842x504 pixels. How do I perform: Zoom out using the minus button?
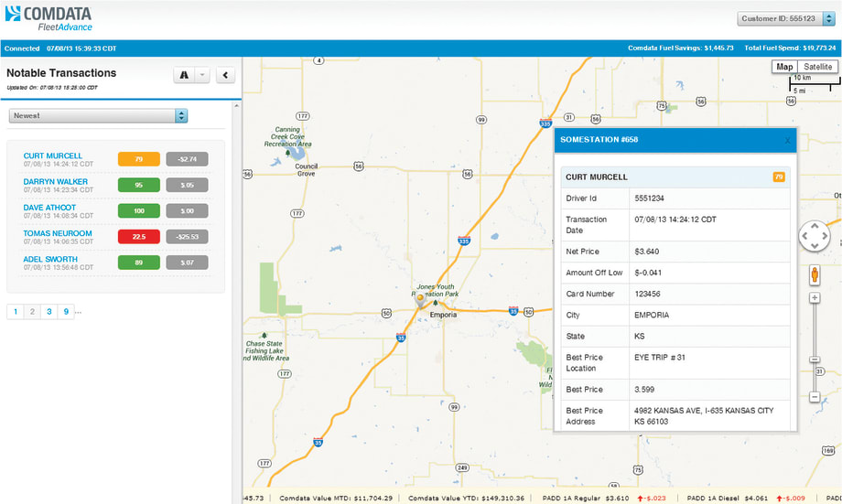pyautogui.click(x=815, y=397)
